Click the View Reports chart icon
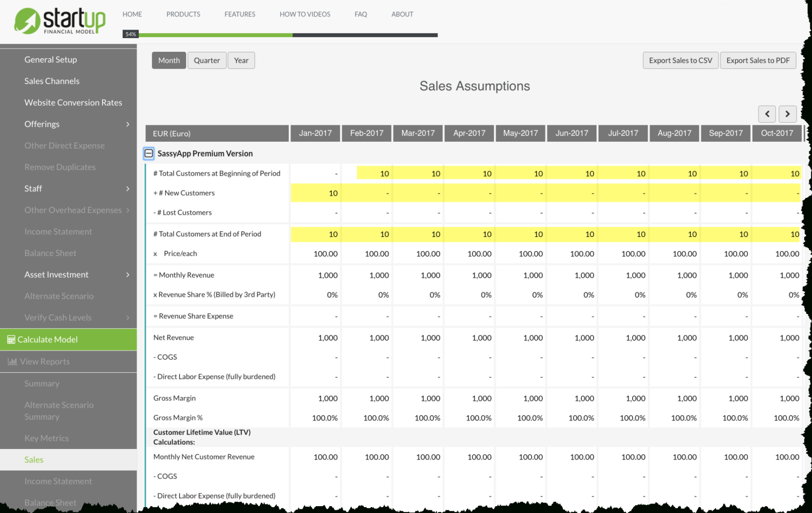The image size is (812, 513). (12, 362)
